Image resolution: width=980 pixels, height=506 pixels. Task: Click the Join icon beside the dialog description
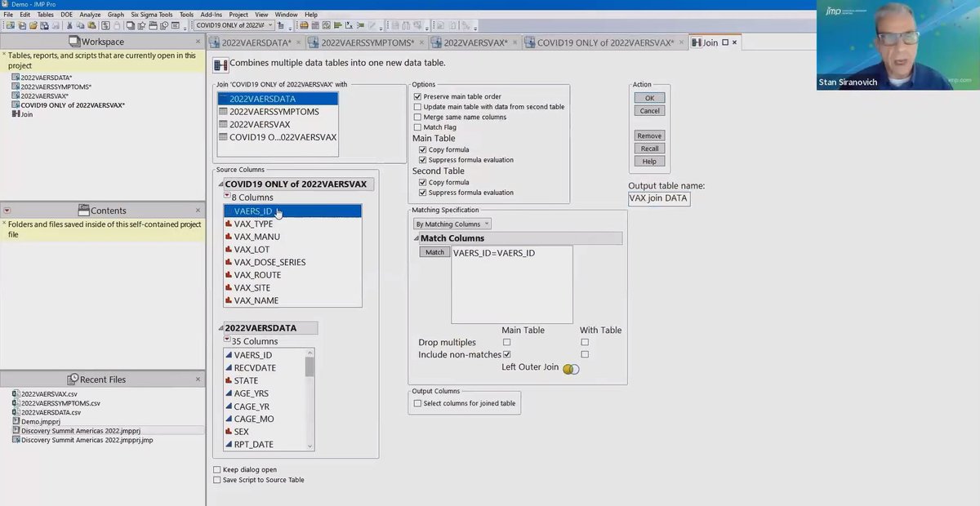coord(220,64)
